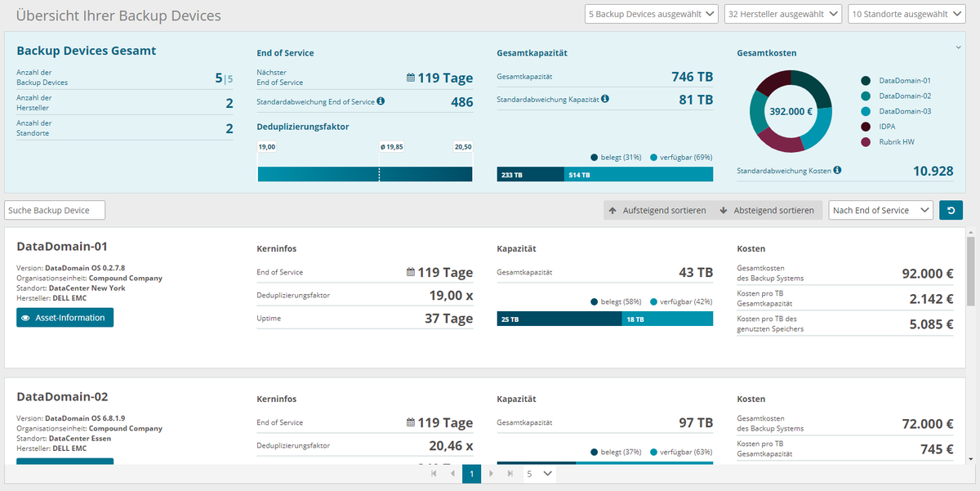
Task: Click the 'Übersicht Ihrer Backup Devices' page title
Action: (x=118, y=16)
